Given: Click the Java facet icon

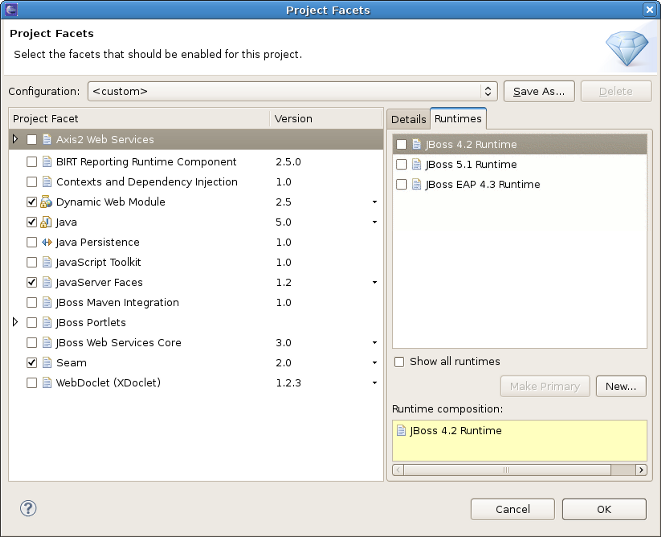Looking at the screenshot, I should click(46, 222).
